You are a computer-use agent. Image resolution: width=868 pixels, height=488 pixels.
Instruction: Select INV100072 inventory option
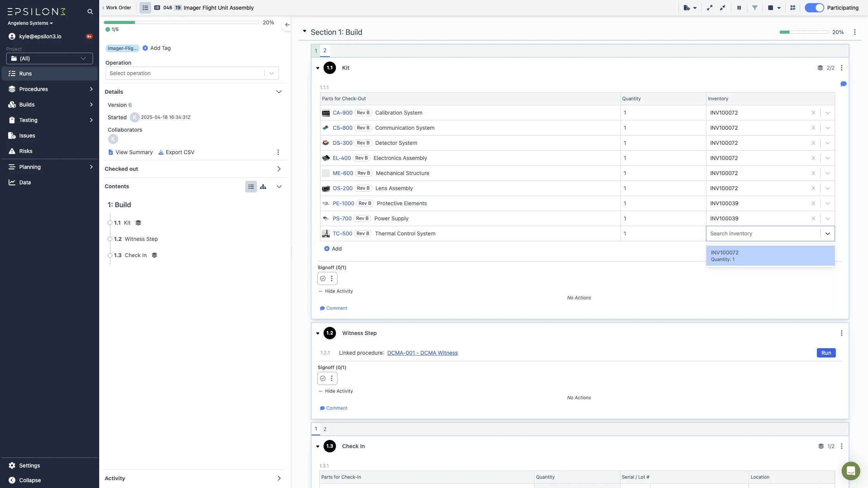[x=770, y=256]
